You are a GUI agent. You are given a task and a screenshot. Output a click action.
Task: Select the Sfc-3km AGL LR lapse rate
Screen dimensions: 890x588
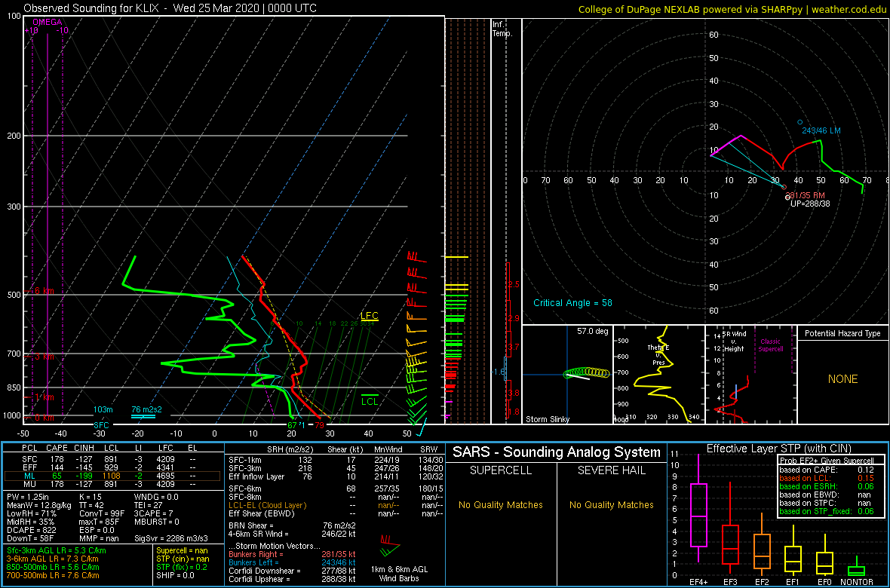(57, 551)
